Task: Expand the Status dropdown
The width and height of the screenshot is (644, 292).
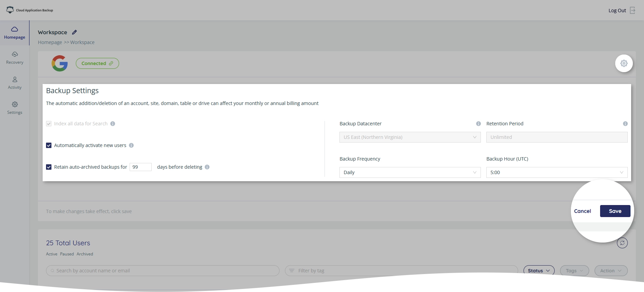Action: click(539, 271)
